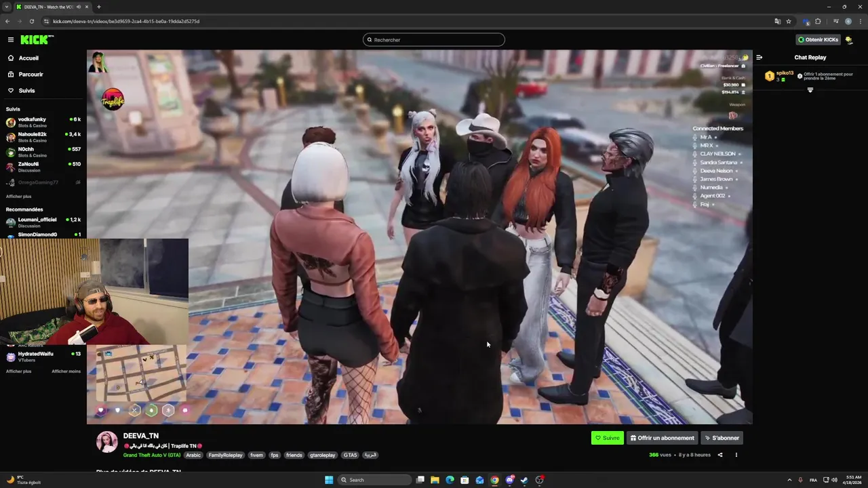
Task: Open the Windows Start menu
Action: 329,480
